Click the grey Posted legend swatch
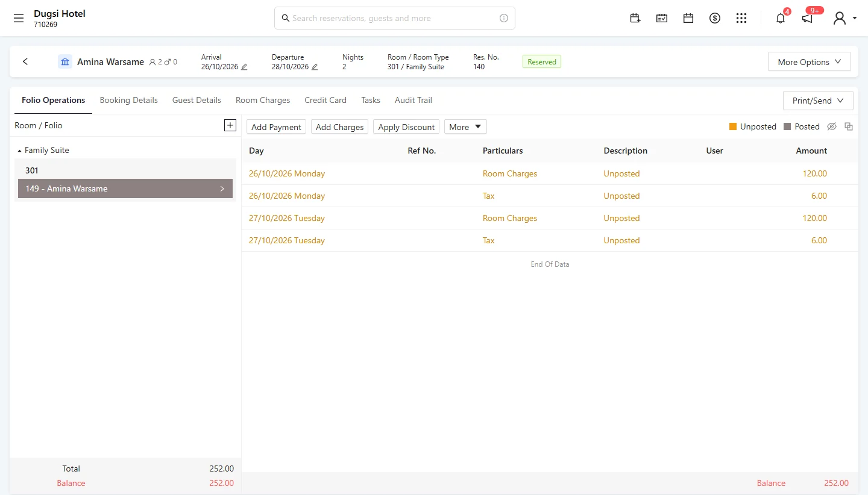The height and width of the screenshot is (495, 868). (x=787, y=126)
